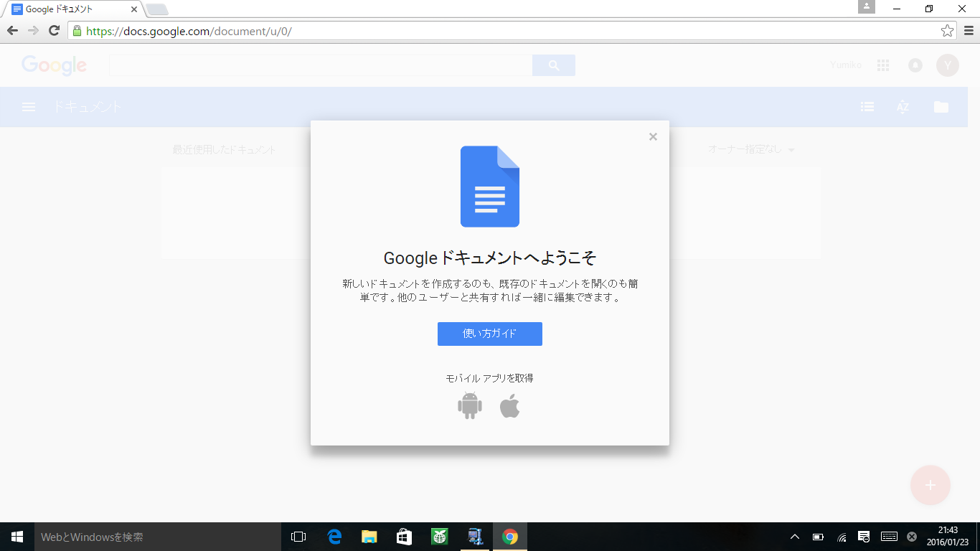Click the モバイル アプリを取得 text

point(489,378)
